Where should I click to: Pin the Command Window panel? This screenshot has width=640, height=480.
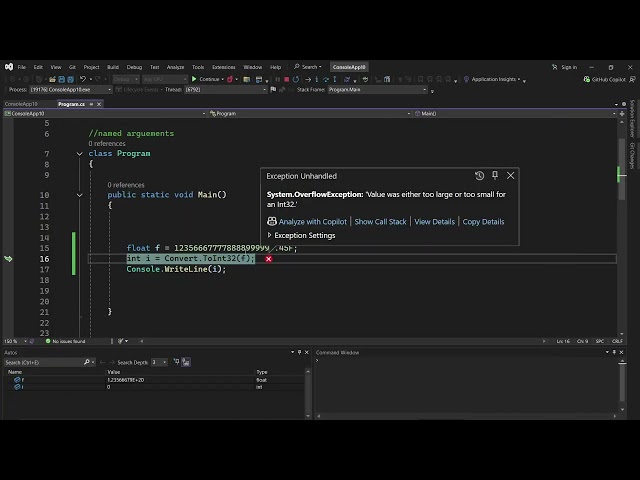(x=614, y=352)
